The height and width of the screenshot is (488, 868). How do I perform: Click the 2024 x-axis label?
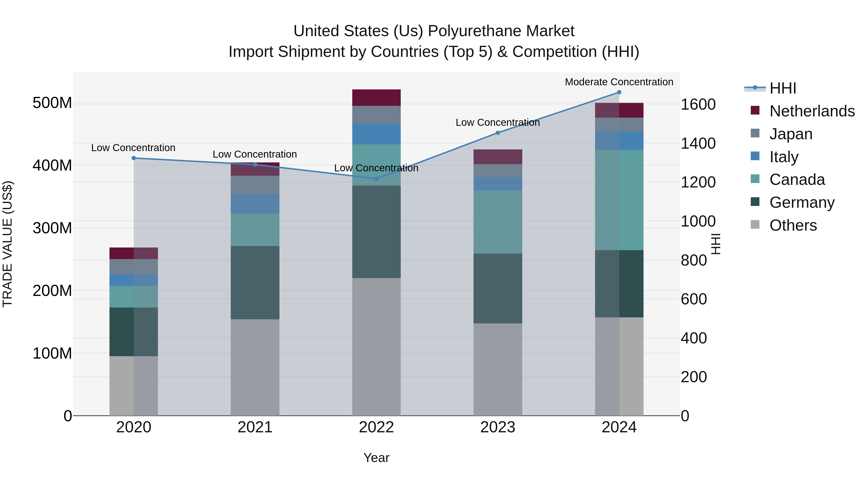tap(619, 427)
